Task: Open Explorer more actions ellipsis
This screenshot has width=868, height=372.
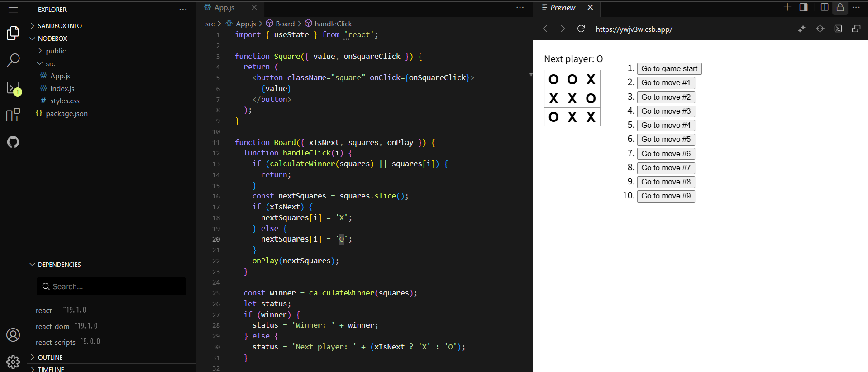Action: (x=183, y=10)
